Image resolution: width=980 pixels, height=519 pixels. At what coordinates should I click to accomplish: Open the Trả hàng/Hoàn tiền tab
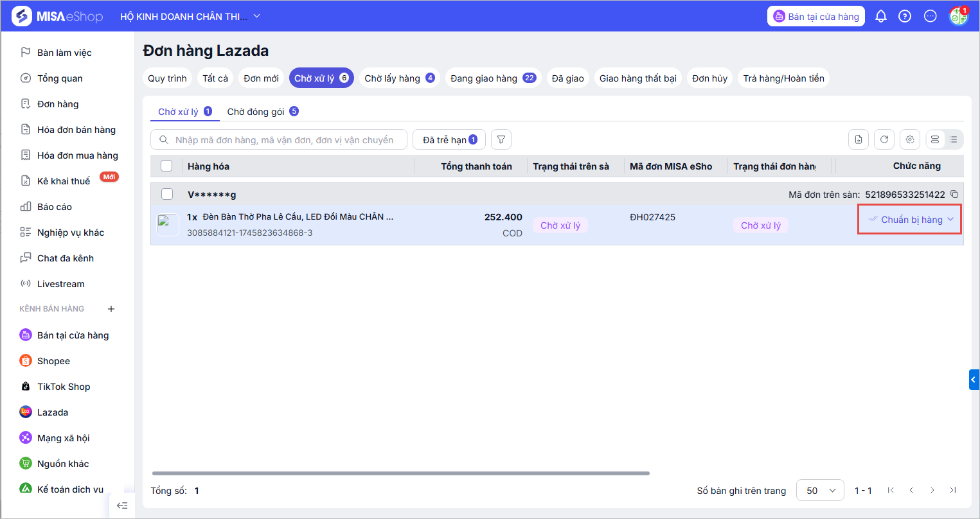pos(784,78)
